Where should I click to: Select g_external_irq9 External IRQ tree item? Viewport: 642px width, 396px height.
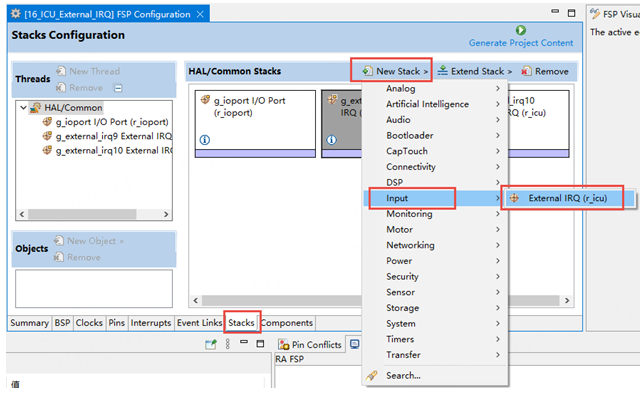coord(114,136)
